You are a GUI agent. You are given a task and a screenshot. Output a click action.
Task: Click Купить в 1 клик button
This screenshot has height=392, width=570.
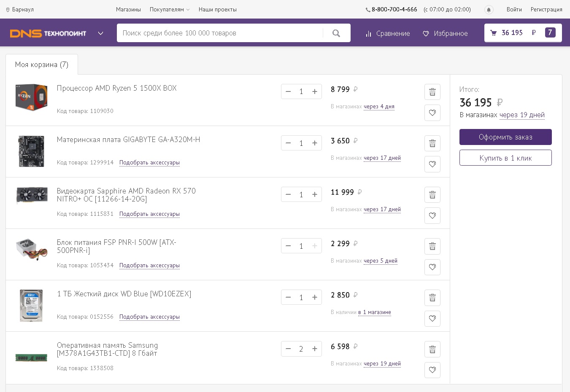(x=505, y=158)
